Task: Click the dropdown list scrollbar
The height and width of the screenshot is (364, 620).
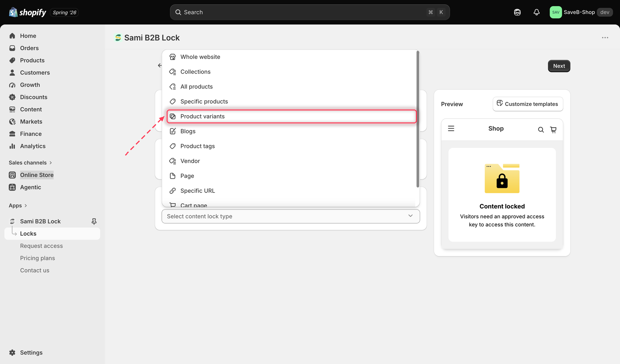Action: [x=418, y=119]
